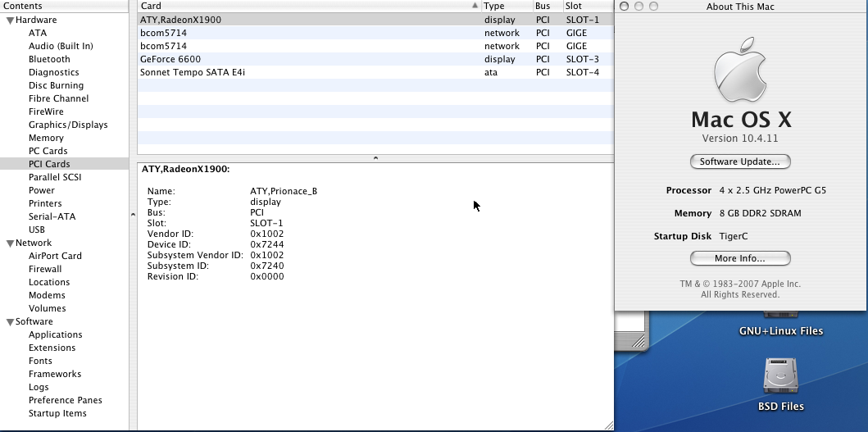The height and width of the screenshot is (432, 868).
Task: Select Printers in the sidebar
Action: (x=45, y=203)
